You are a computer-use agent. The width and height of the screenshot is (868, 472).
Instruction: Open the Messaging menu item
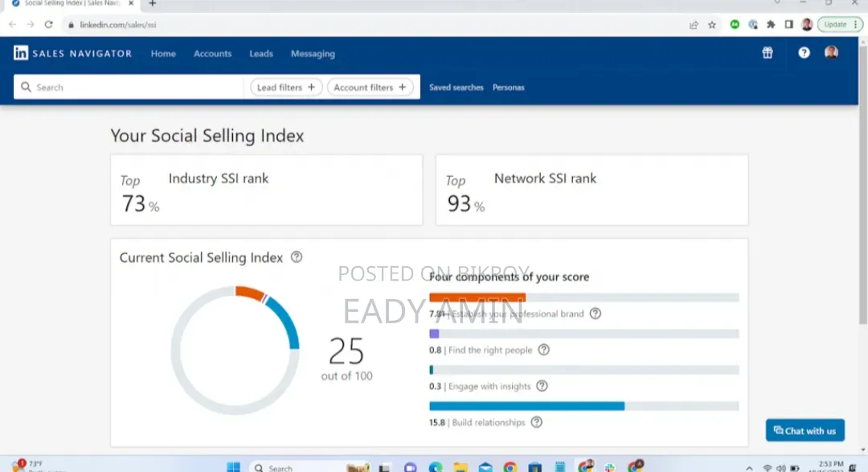(x=313, y=53)
